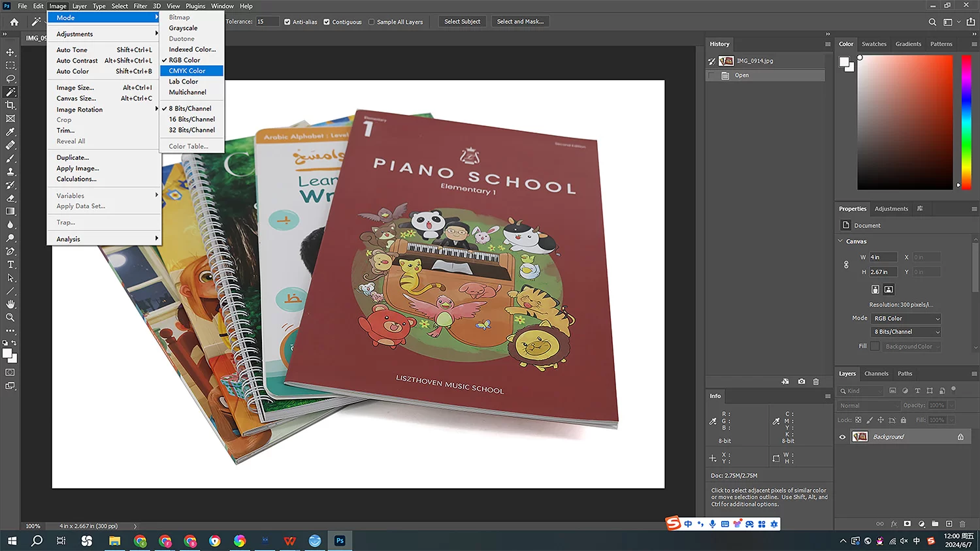Choose CMYK Color from the Mode submenu
980x551 pixels.
click(187, 71)
